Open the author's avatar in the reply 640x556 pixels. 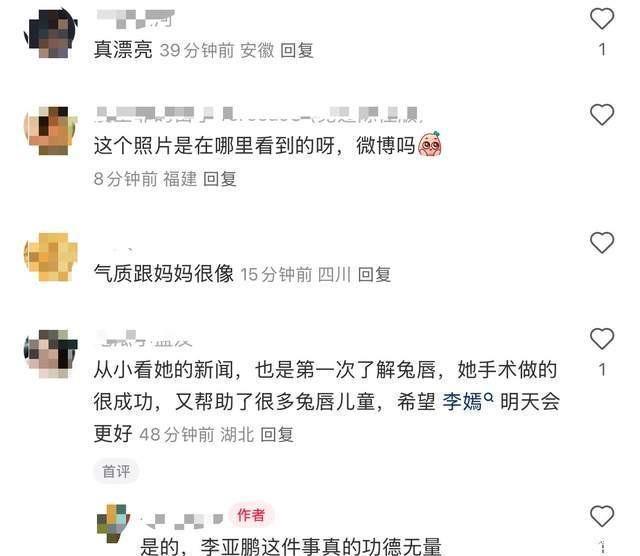[x=113, y=524]
